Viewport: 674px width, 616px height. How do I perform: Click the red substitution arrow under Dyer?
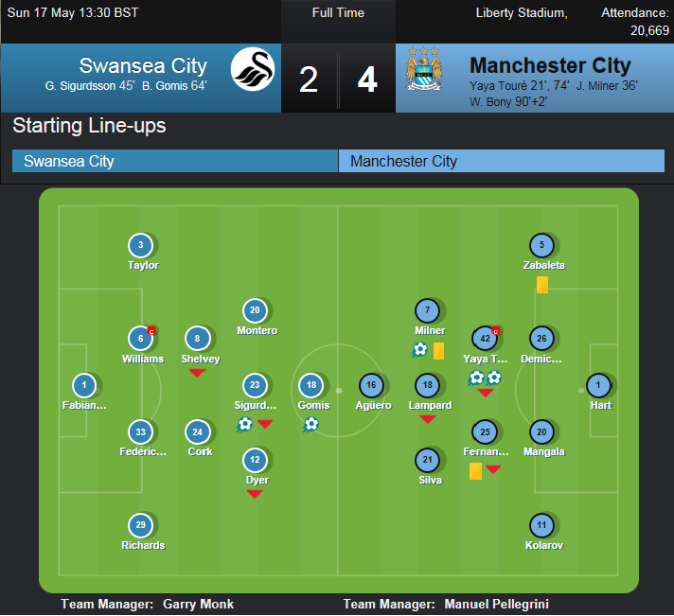tap(255, 494)
